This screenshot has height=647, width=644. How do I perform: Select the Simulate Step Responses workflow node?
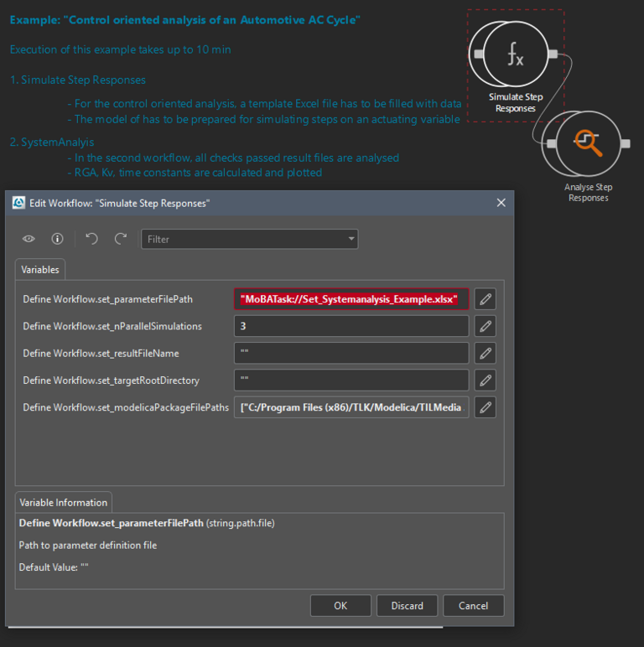(x=515, y=57)
